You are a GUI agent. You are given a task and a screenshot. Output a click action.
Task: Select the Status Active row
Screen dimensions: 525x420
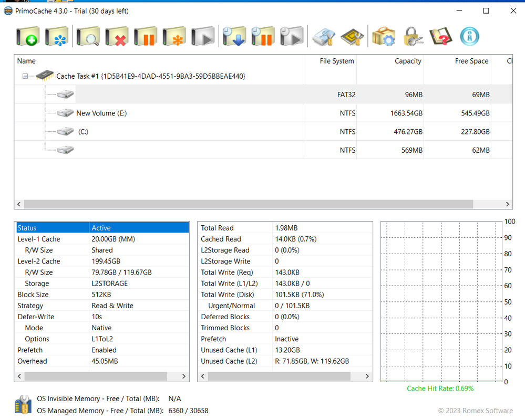click(102, 228)
